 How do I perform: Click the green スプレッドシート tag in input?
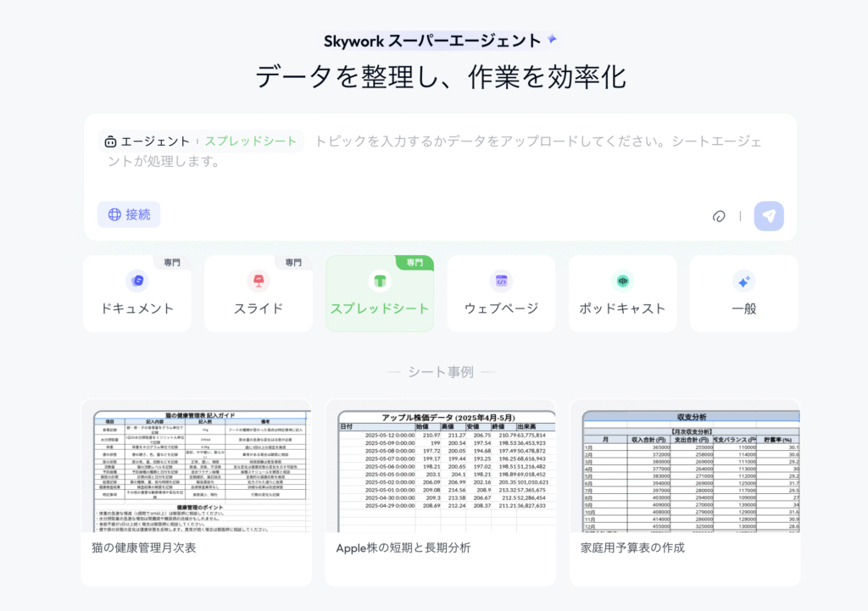tap(251, 142)
